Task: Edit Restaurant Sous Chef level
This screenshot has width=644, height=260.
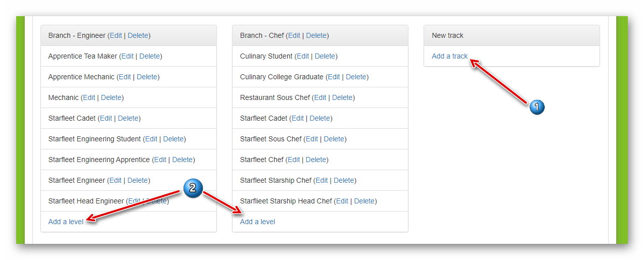Action: pos(320,97)
